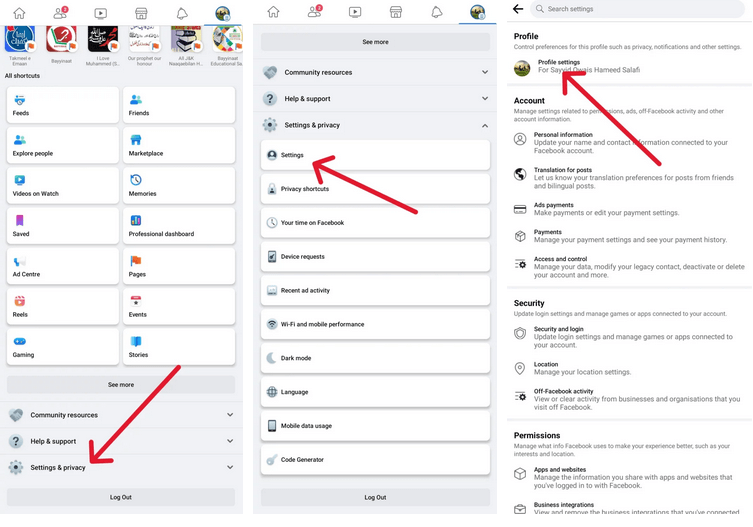
Task: Open Marketplace shortcut card
Action: [179, 145]
